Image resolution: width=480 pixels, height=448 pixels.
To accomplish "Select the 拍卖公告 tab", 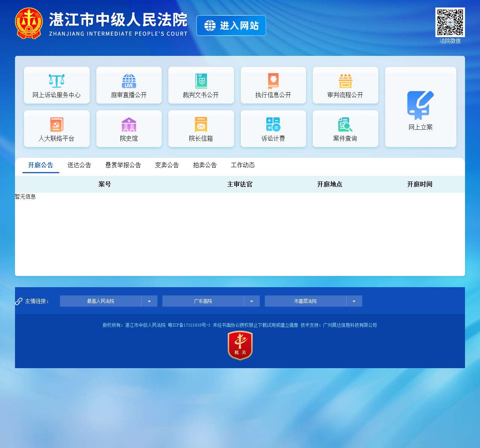I will (x=205, y=165).
